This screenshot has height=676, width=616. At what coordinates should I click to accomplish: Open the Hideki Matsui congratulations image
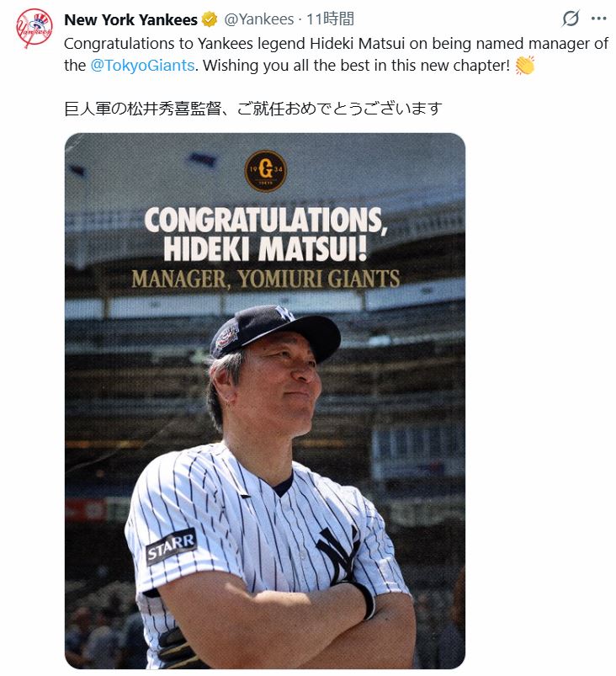tap(265, 401)
